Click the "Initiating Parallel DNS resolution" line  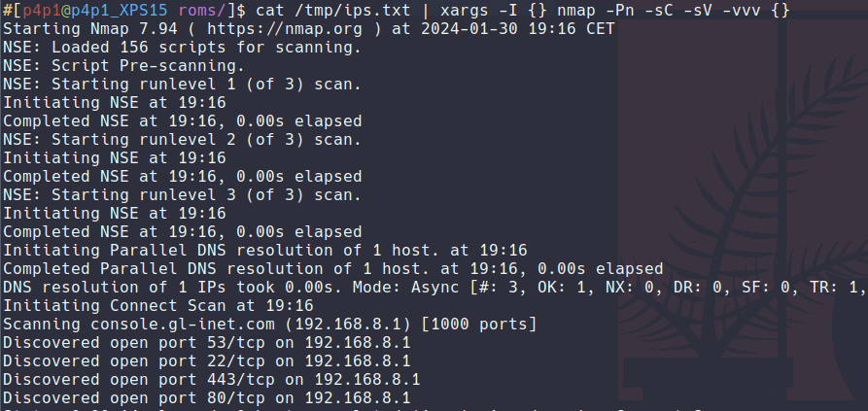pos(264,250)
